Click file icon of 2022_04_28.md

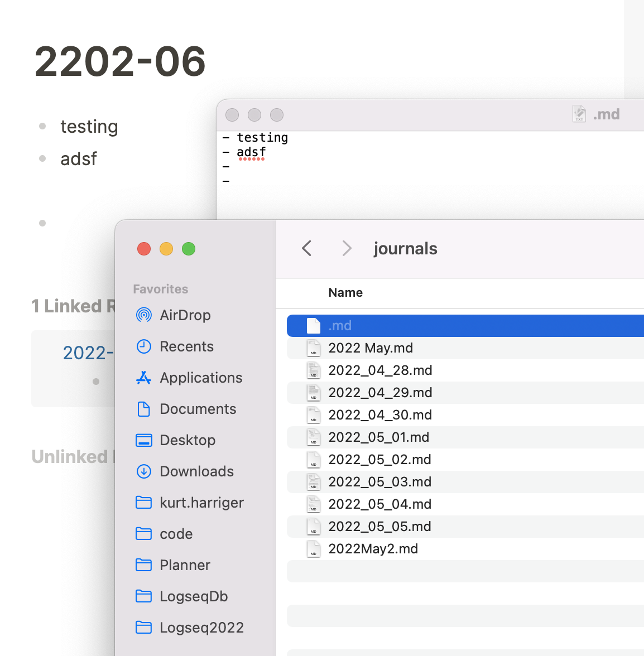(314, 370)
